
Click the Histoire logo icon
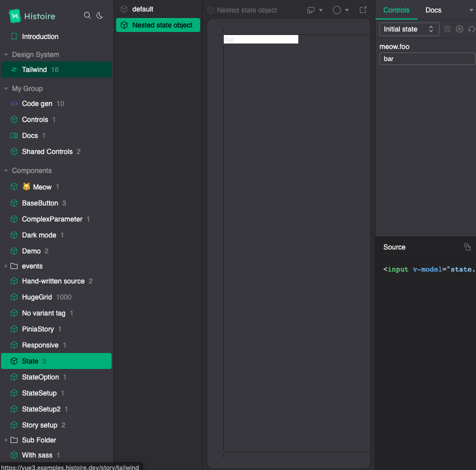15,16
